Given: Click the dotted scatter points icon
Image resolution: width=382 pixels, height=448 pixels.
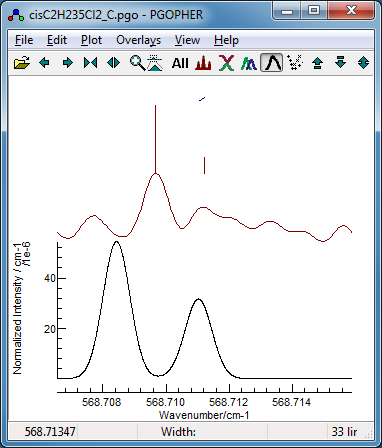Looking at the screenshot, I should (295, 63).
